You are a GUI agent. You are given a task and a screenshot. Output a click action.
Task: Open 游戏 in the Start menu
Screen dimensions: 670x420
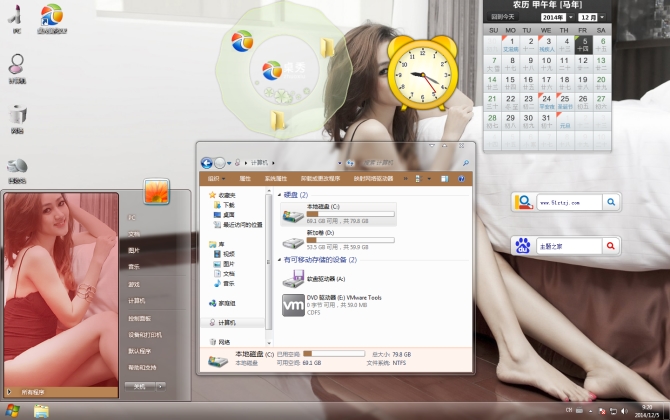[x=134, y=284]
